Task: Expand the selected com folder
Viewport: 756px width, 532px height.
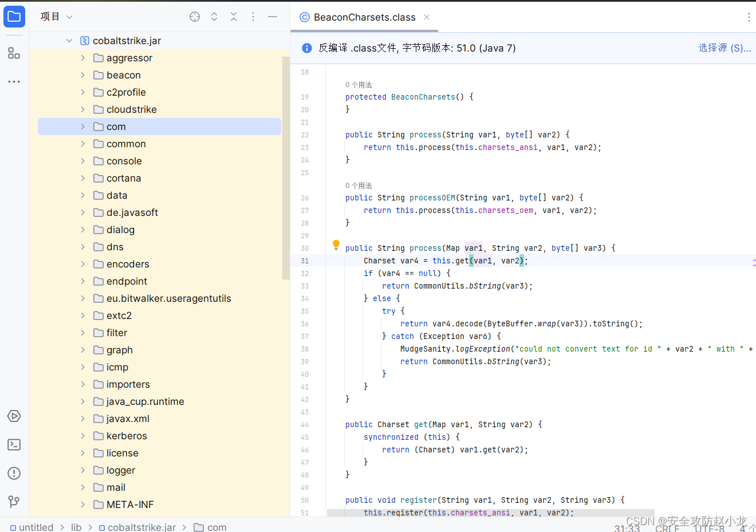Action: point(83,127)
